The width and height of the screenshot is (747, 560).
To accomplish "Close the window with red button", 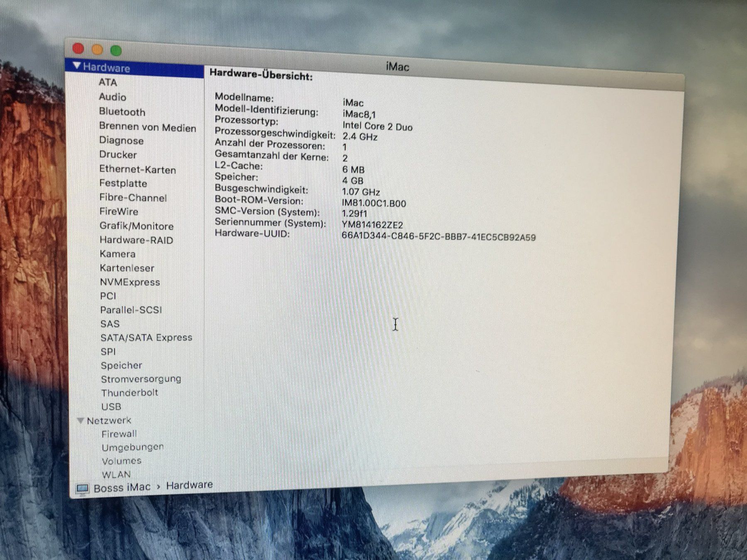I will pos(78,49).
